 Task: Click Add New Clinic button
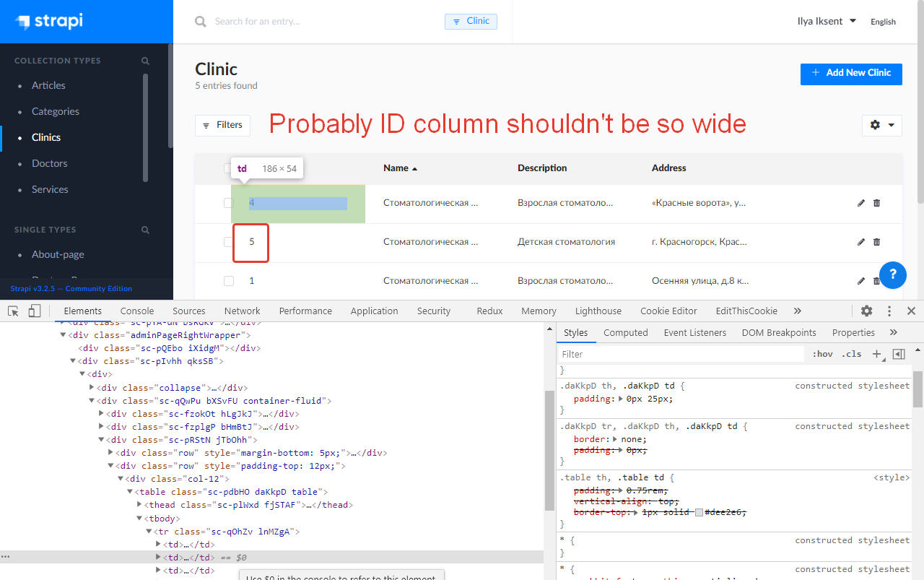851,74
